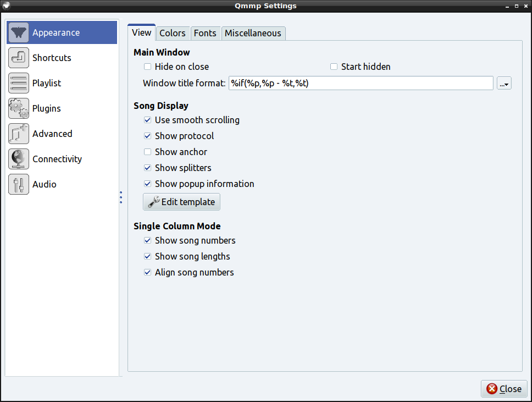Open the Miscellaneous tab
532x402 pixels.
[x=253, y=33]
